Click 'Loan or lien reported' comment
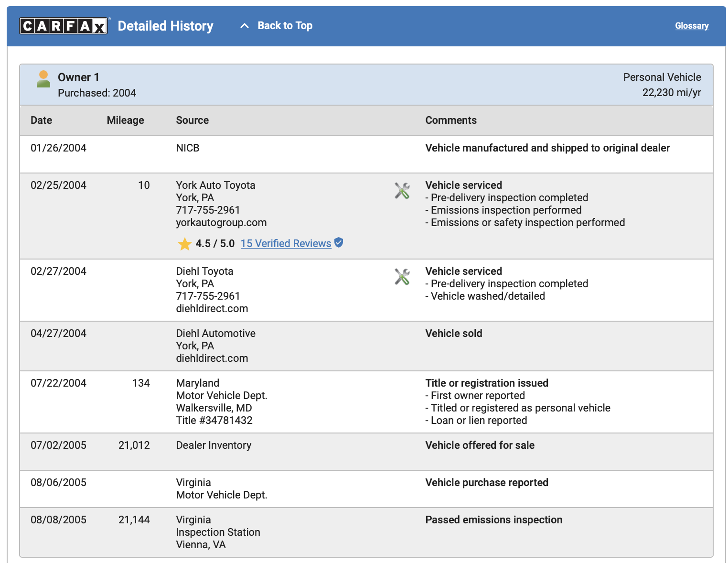 coord(476,421)
